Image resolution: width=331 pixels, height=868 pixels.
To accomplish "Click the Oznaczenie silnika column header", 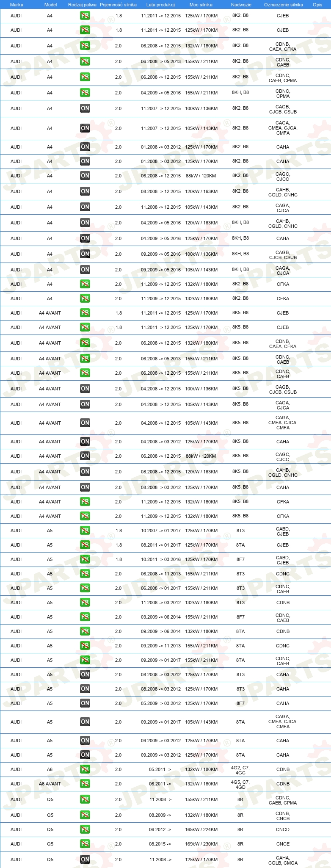I will [x=284, y=5].
